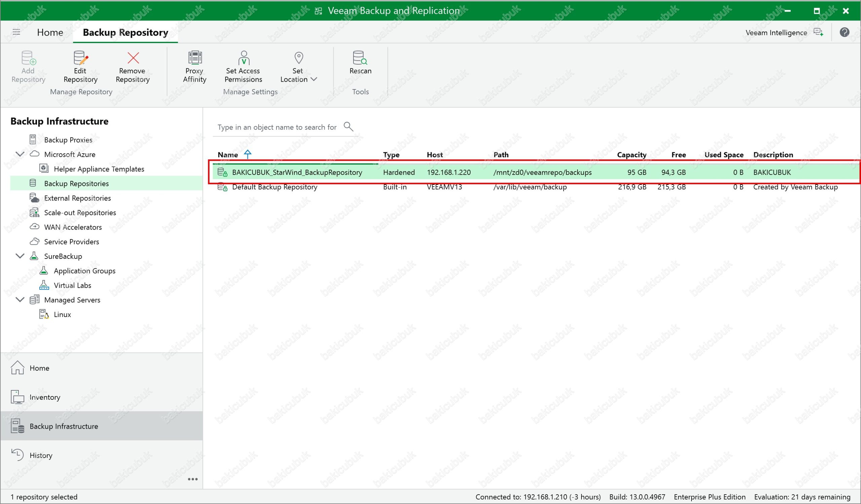Click the search magnifier icon
Image resolution: width=861 pixels, height=504 pixels.
348,126
